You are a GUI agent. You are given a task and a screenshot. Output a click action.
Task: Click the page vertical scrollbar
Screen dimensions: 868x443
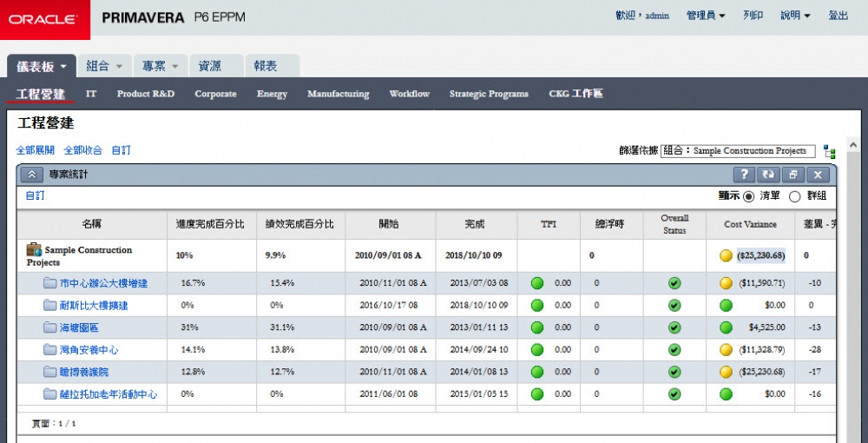(x=852, y=288)
